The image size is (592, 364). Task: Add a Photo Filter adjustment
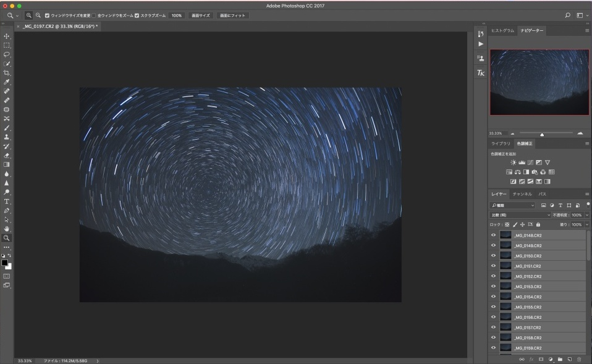(x=535, y=172)
